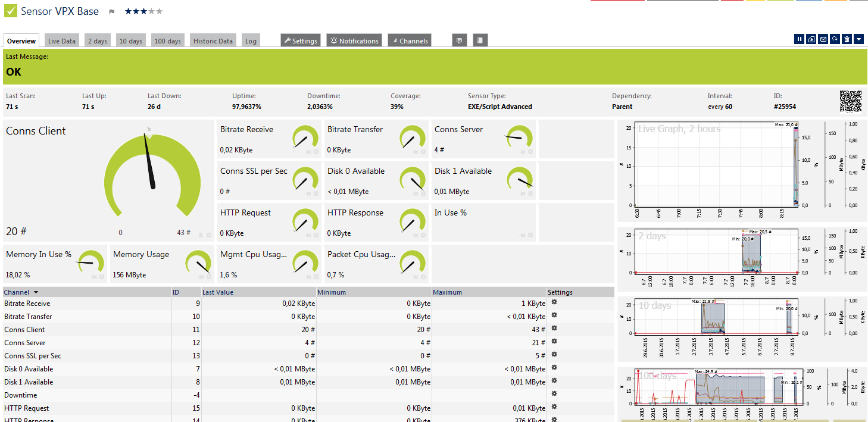Click the QR code for this sensor
This screenshot has width=868, height=422.
[x=851, y=101]
